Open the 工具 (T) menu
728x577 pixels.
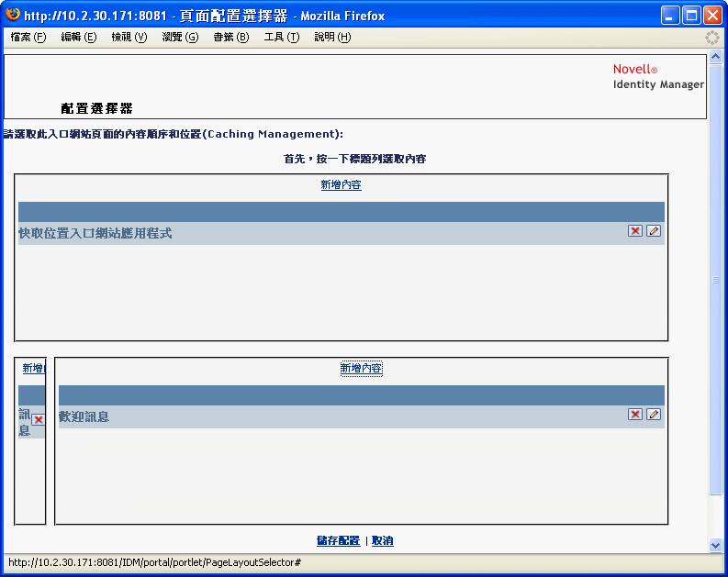tap(281, 37)
